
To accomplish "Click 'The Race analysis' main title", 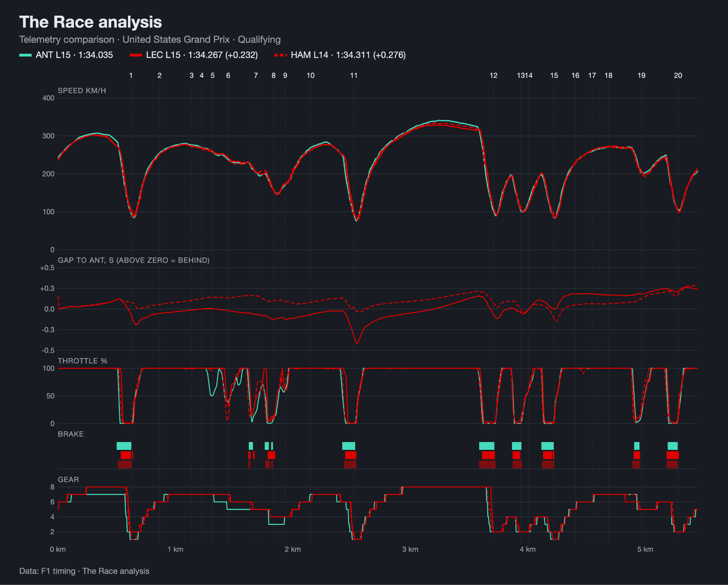I will click(91, 22).
